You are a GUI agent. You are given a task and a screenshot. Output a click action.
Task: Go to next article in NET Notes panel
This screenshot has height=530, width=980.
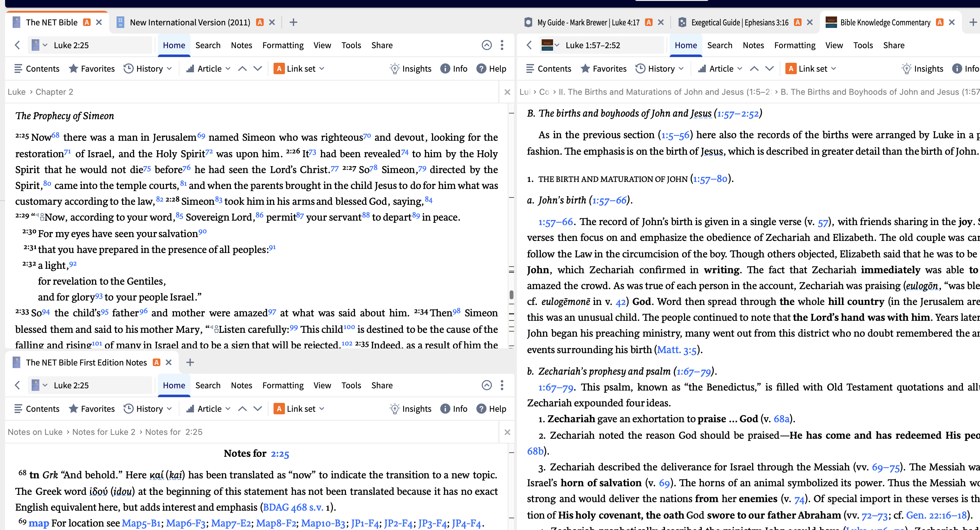tap(258, 409)
